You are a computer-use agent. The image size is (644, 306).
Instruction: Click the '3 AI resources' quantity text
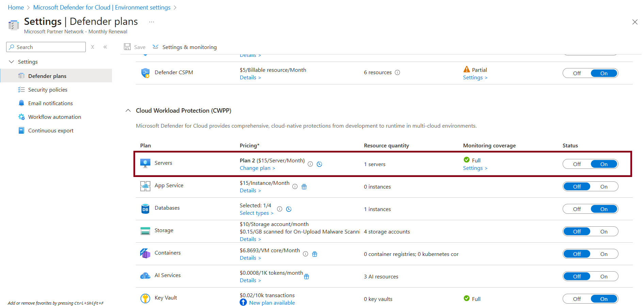point(381,276)
